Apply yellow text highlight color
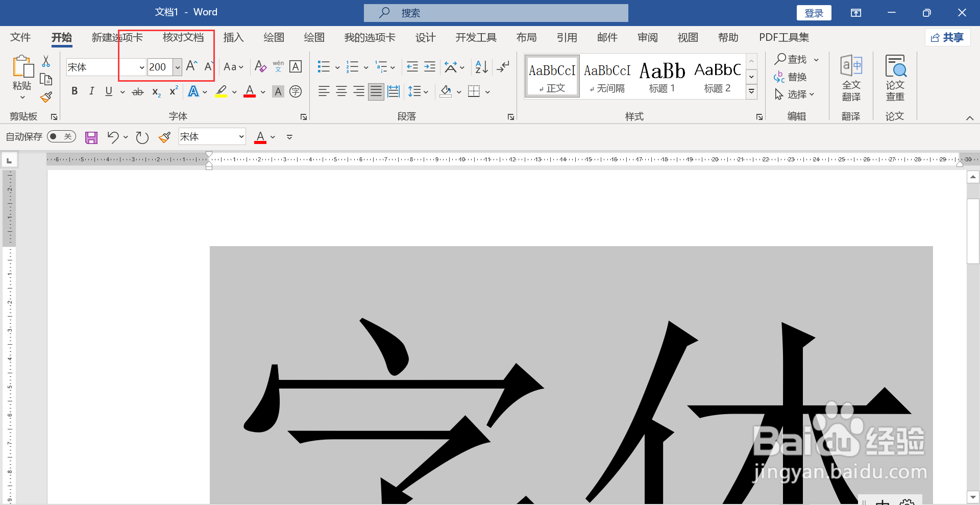The width and height of the screenshot is (980, 505). pos(221,91)
